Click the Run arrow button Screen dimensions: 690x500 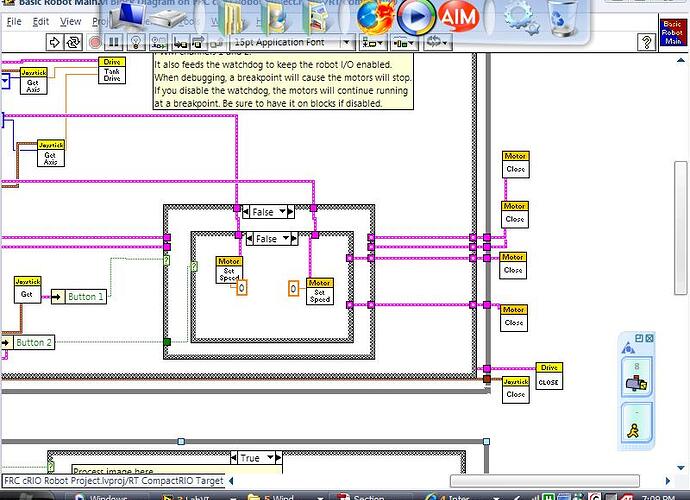tap(55, 43)
